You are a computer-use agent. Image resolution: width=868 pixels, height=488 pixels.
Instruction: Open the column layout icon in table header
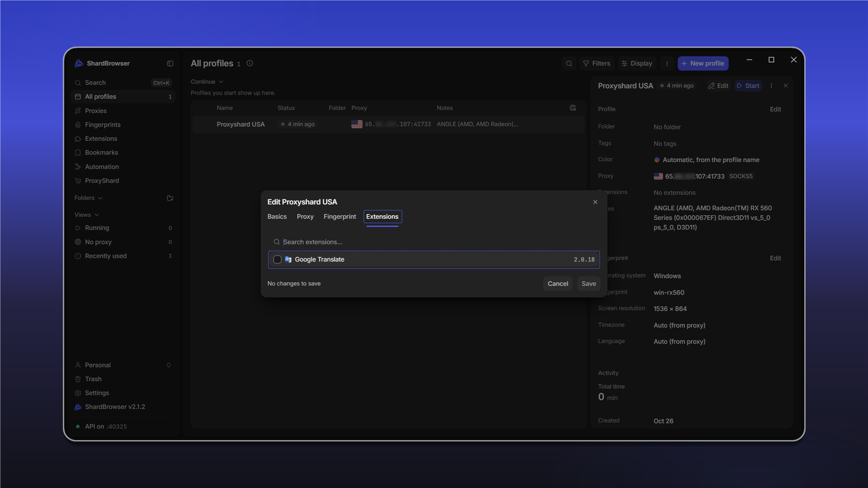pos(573,108)
